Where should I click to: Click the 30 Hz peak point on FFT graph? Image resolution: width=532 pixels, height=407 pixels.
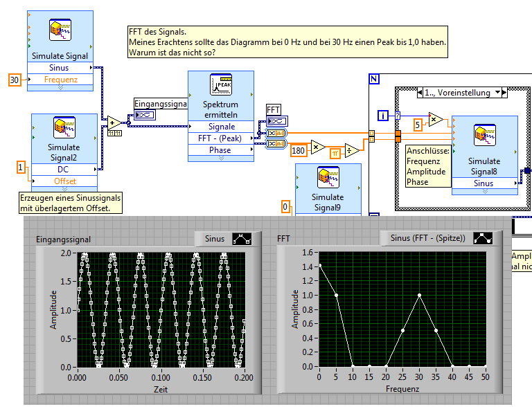(419, 296)
